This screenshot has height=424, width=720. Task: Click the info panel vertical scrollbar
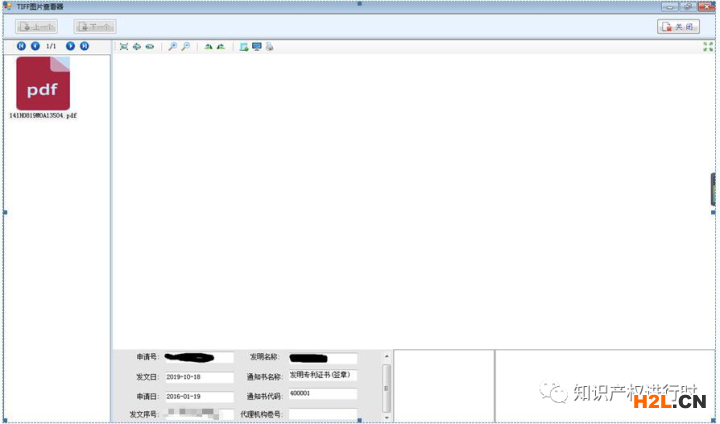(x=387, y=385)
